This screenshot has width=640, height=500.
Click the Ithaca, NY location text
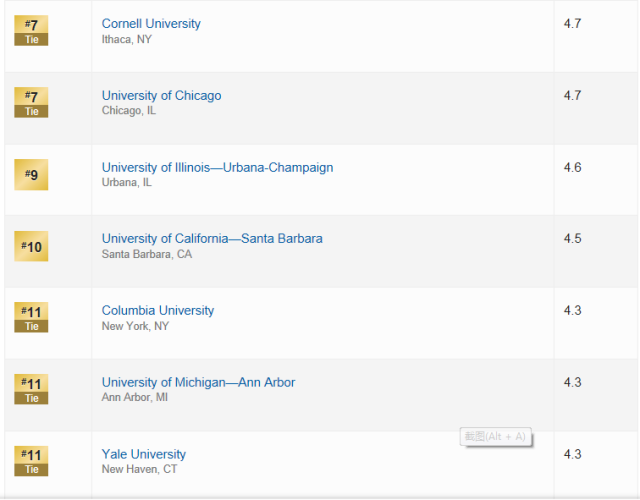(127, 39)
